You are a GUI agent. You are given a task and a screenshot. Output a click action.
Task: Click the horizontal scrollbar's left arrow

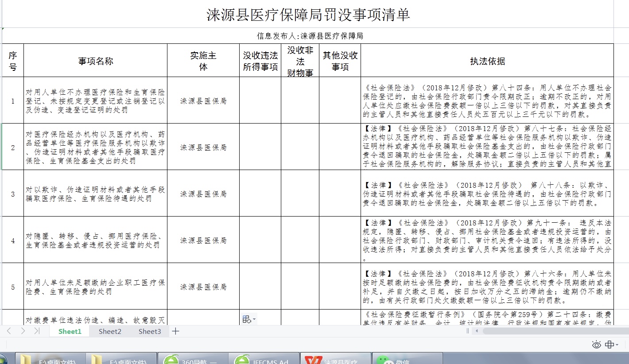(x=477, y=331)
